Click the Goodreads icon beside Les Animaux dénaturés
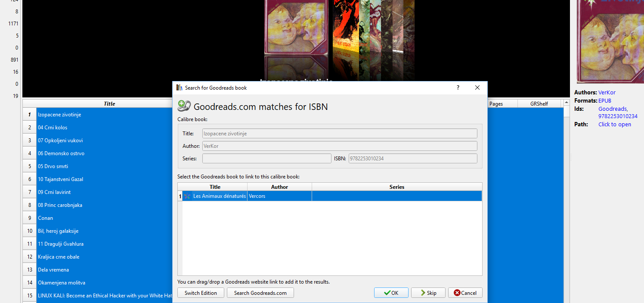This screenshot has height=303, width=644. 187,196
